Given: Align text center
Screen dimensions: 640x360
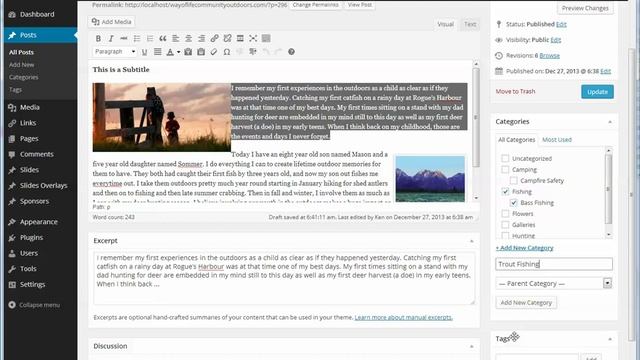Looking at the screenshot, I should click(189, 38).
